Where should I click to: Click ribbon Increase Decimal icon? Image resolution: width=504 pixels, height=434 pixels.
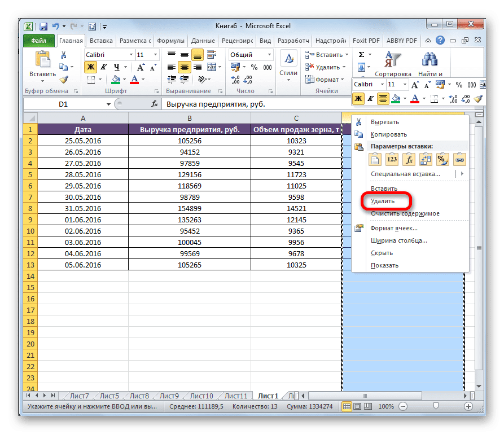pos(235,80)
